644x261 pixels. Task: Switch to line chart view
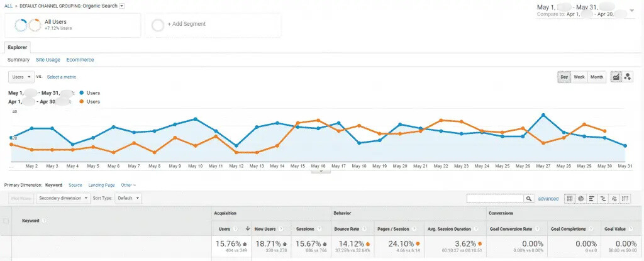click(x=616, y=77)
